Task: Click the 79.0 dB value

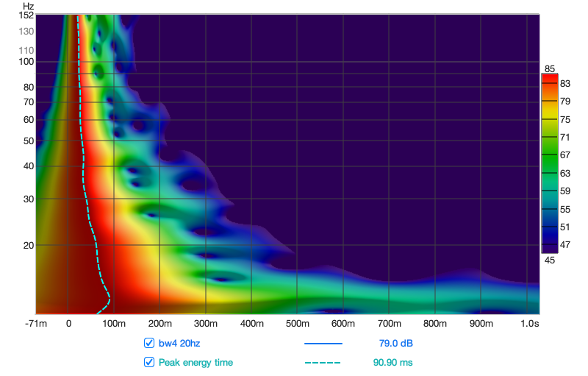Action: [x=395, y=344]
